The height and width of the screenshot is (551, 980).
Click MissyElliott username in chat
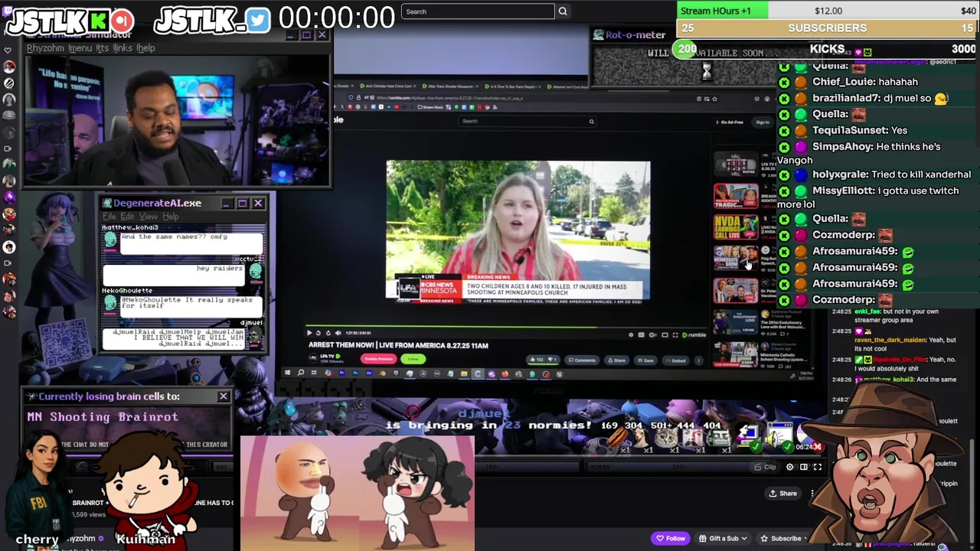coord(843,191)
